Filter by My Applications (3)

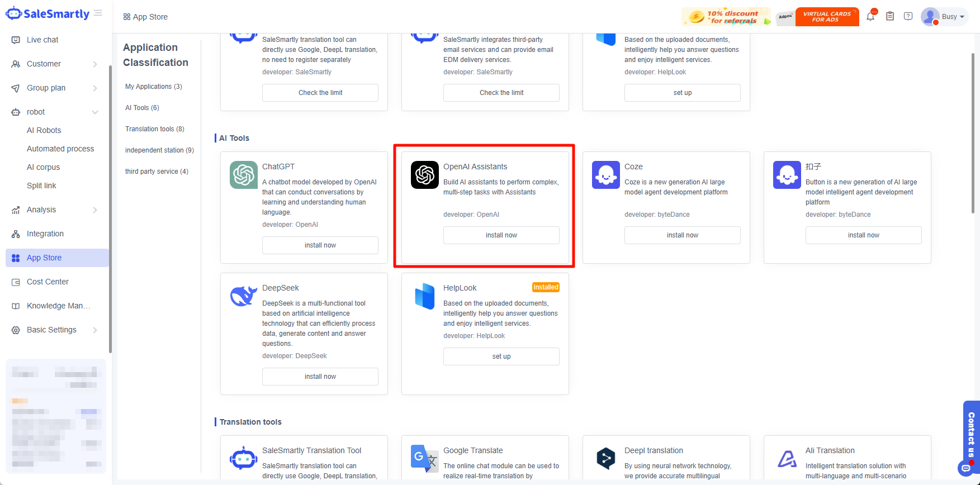coord(154,87)
